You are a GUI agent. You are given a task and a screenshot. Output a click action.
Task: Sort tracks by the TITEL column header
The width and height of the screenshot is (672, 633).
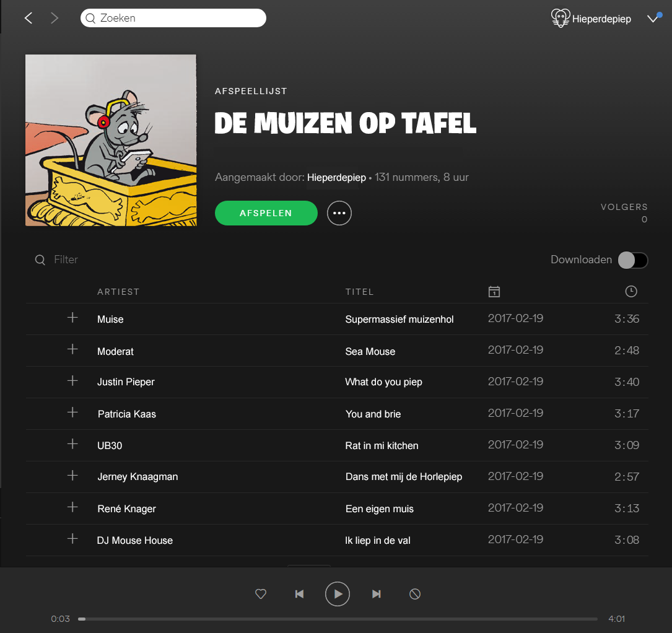click(359, 292)
